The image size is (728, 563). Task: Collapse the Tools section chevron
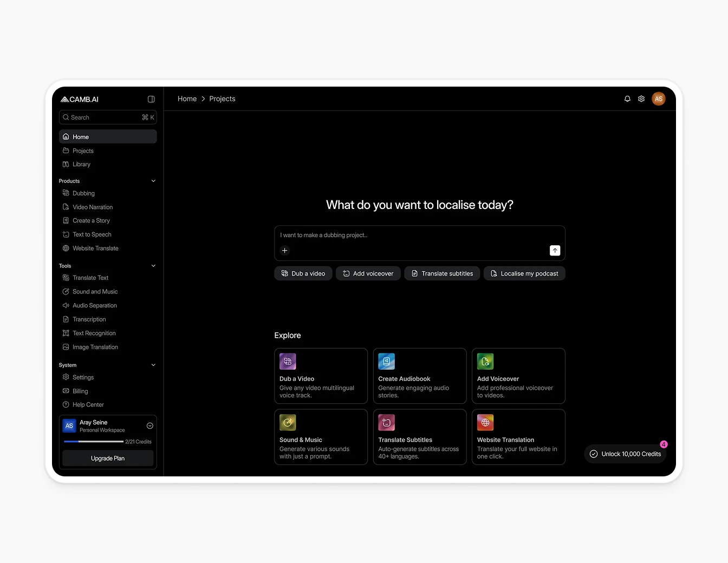pos(153,266)
